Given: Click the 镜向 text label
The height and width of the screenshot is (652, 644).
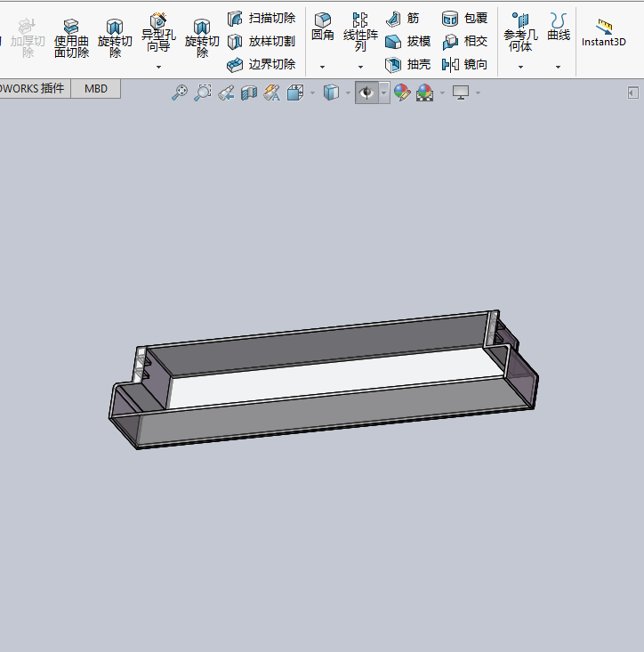Looking at the screenshot, I should pos(476,64).
